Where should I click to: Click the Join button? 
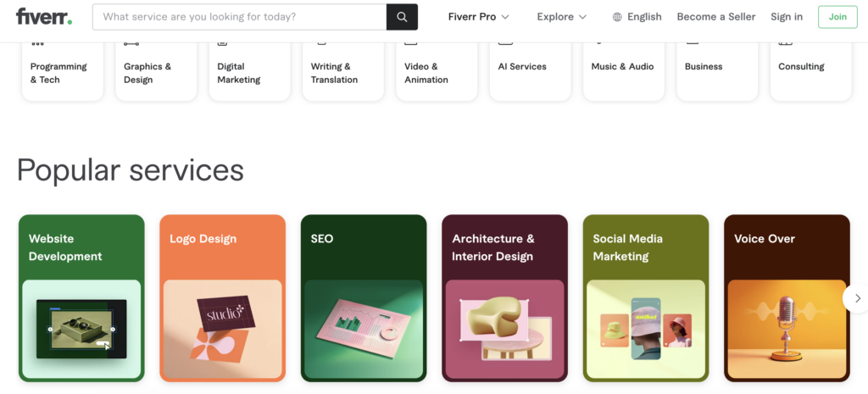click(x=837, y=17)
